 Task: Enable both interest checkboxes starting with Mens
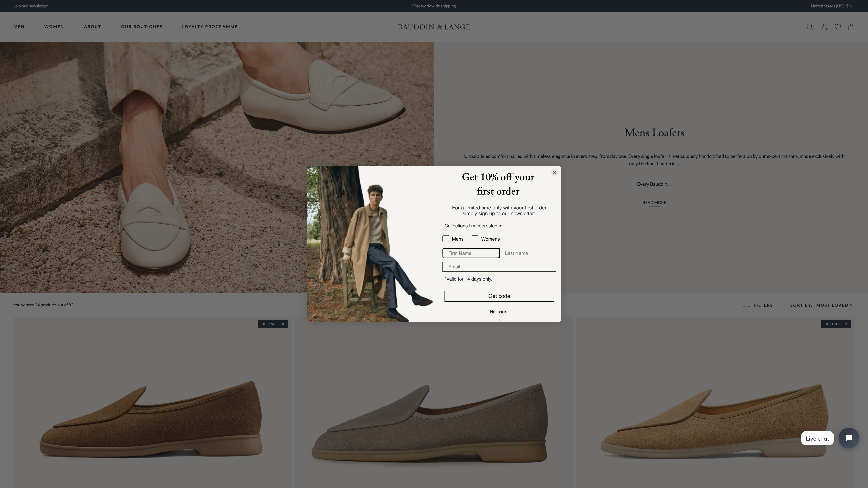pyautogui.click(x=446, y=238)
